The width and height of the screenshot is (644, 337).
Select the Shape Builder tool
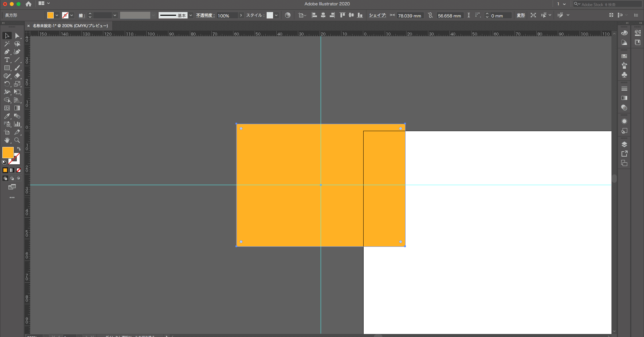pos(7,100)
